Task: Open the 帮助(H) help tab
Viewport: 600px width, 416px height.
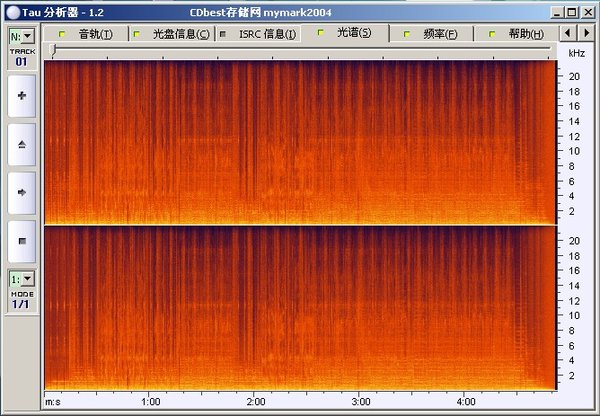Action: (x=517, y=34)
